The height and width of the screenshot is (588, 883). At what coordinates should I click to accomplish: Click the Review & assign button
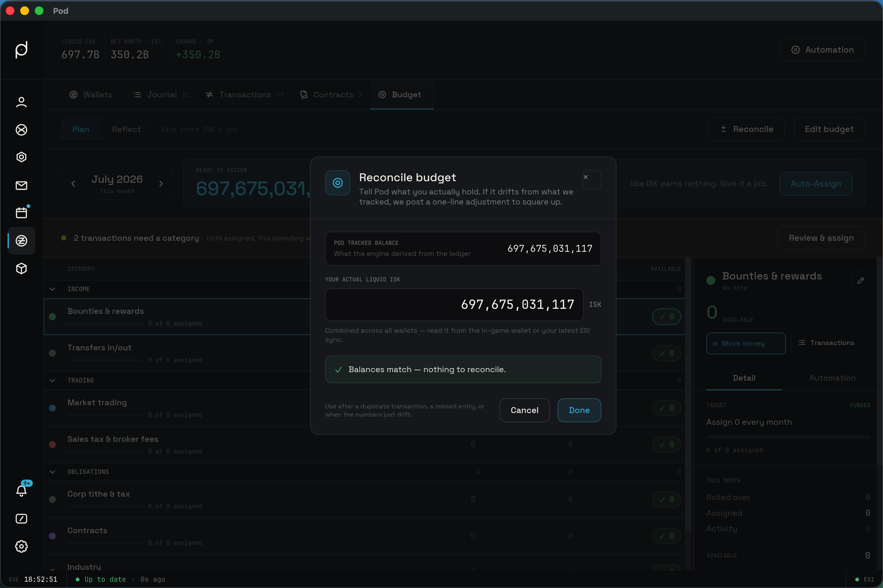[821, 238]
